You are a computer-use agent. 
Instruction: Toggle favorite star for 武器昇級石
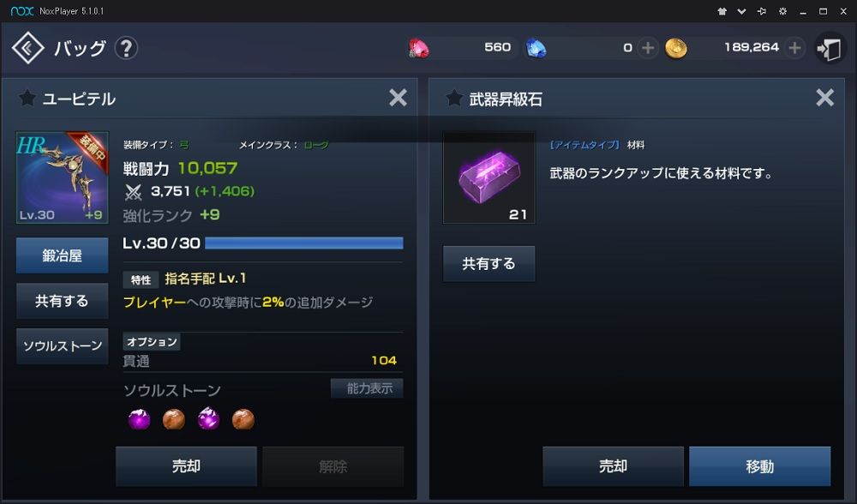453,99
